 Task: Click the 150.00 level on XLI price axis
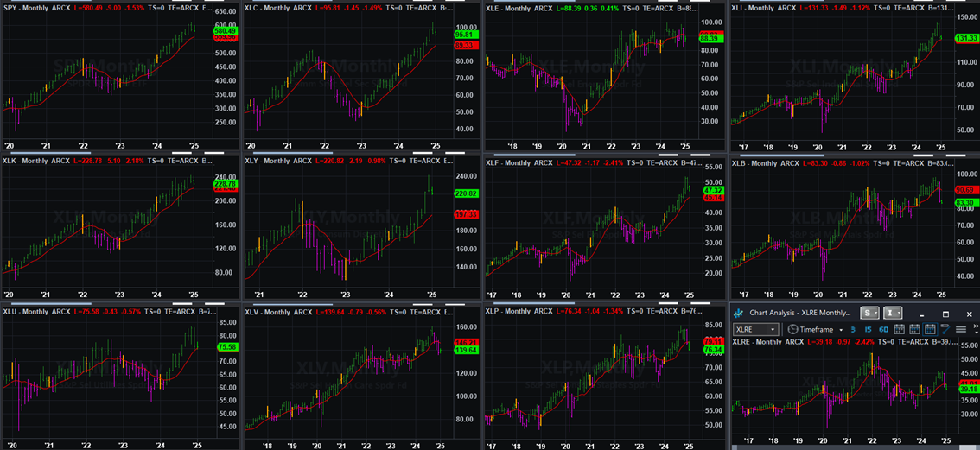coord(965,19)
